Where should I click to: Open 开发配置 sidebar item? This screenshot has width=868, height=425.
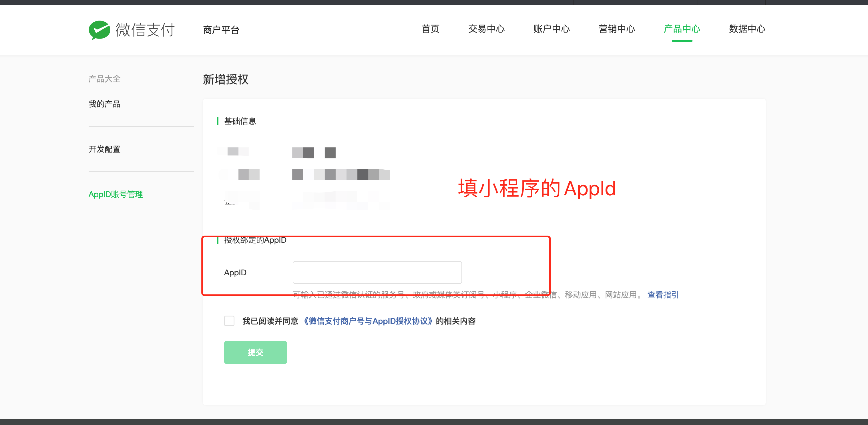[104, 149]
